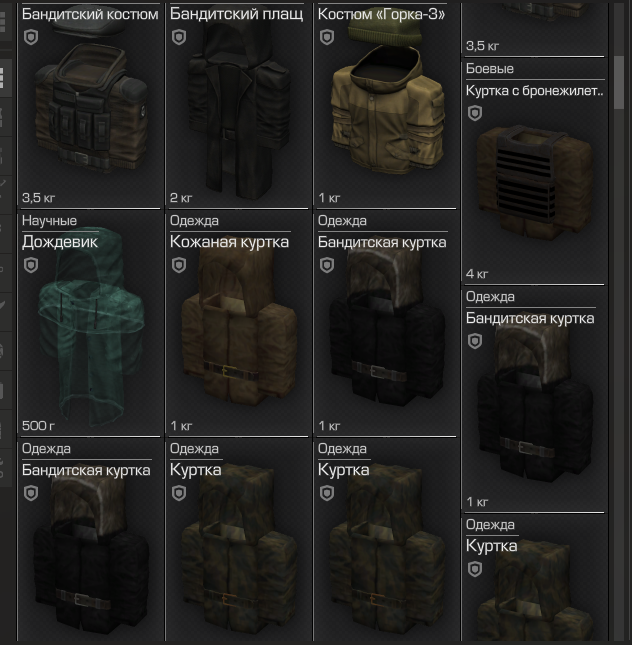The height and width of the screenshot is (645, 632).
Task: Click shield icon on Бандитская куртка beside Кожаная куртка
Action: [327, 265]
